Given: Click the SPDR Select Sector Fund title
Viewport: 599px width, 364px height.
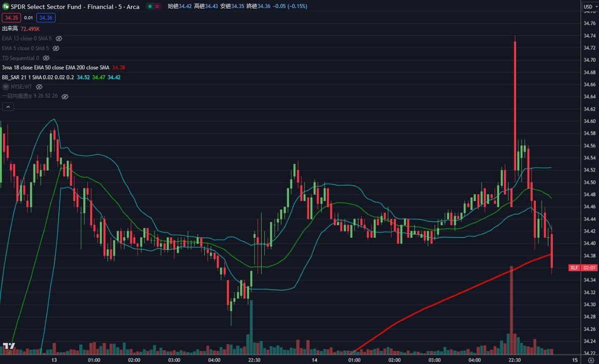Looking at the screenshot, I should [x=75, y=6].
